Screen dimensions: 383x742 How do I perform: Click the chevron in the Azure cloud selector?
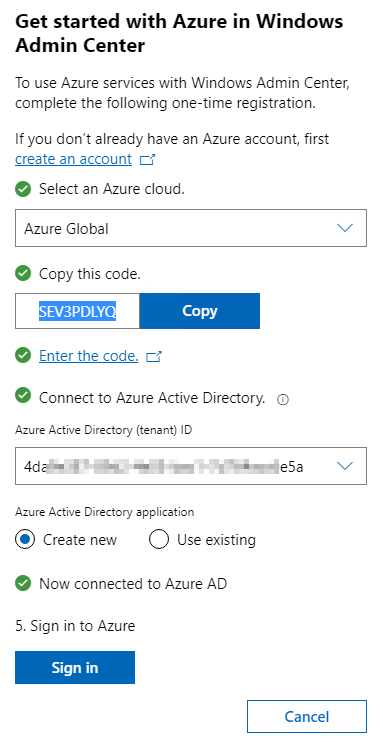(345, 228)
